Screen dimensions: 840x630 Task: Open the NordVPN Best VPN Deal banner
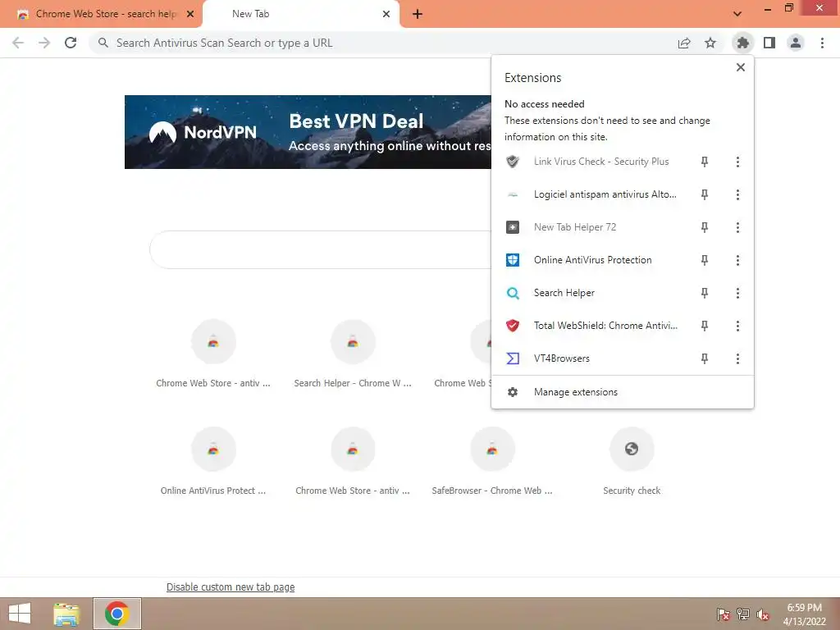(308, 132)
